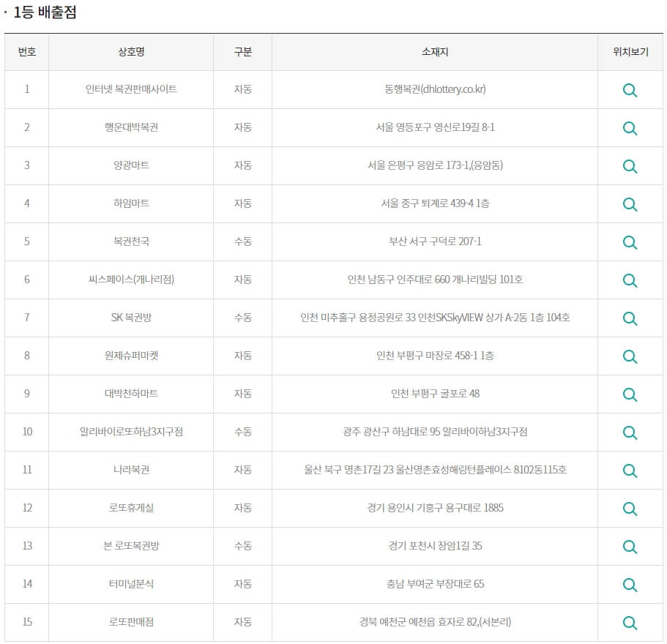This screenshot has height=644, width=667.
Task: View SK 복권방 location icon
Action: pyautogui.click(x=630, y=318)
